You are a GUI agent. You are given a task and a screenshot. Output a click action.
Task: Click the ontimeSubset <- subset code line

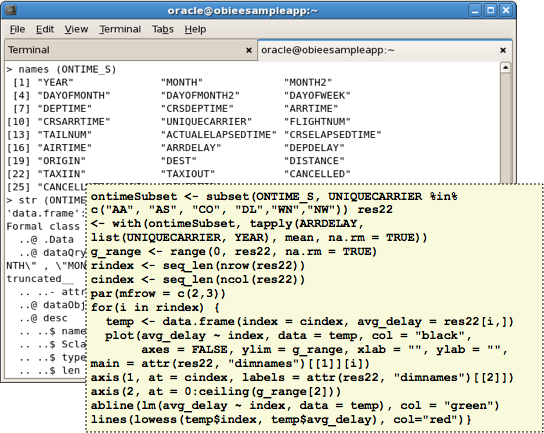point(274,196)
